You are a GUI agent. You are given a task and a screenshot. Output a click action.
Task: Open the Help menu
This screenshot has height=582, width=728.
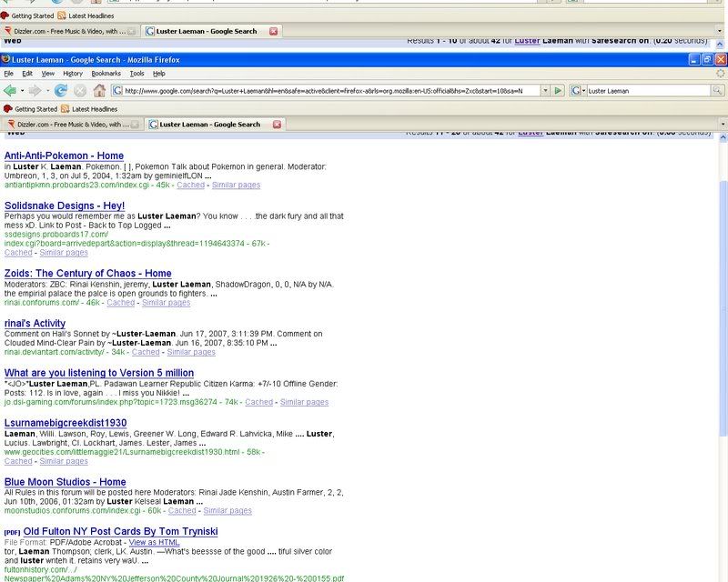point(158,74)
